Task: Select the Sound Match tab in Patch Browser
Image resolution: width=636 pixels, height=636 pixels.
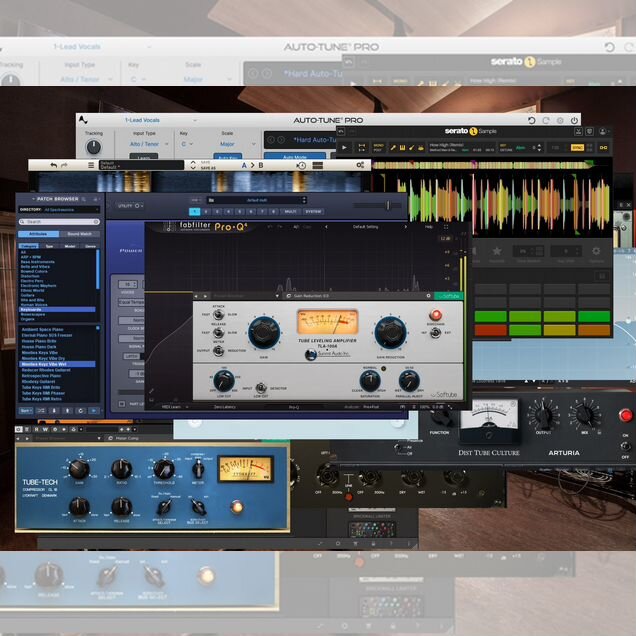Action: point(80,234)
